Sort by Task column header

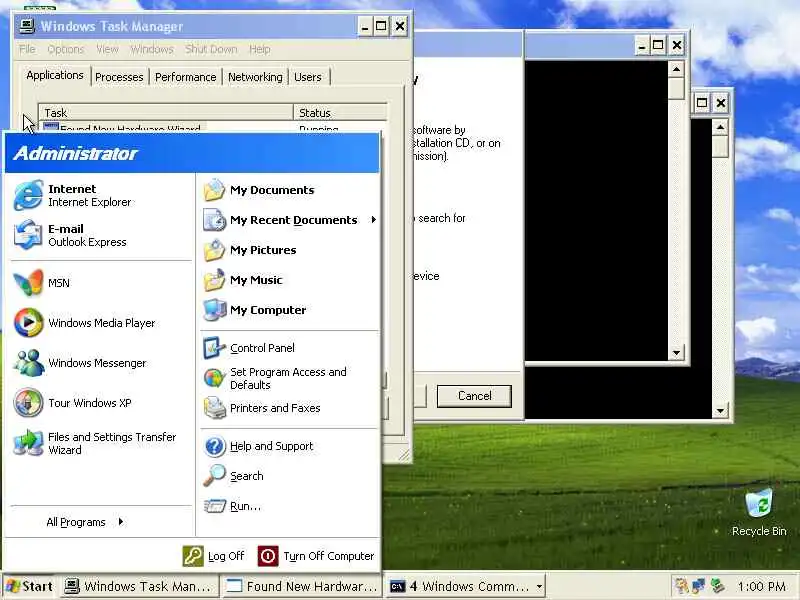click(165, 112)
